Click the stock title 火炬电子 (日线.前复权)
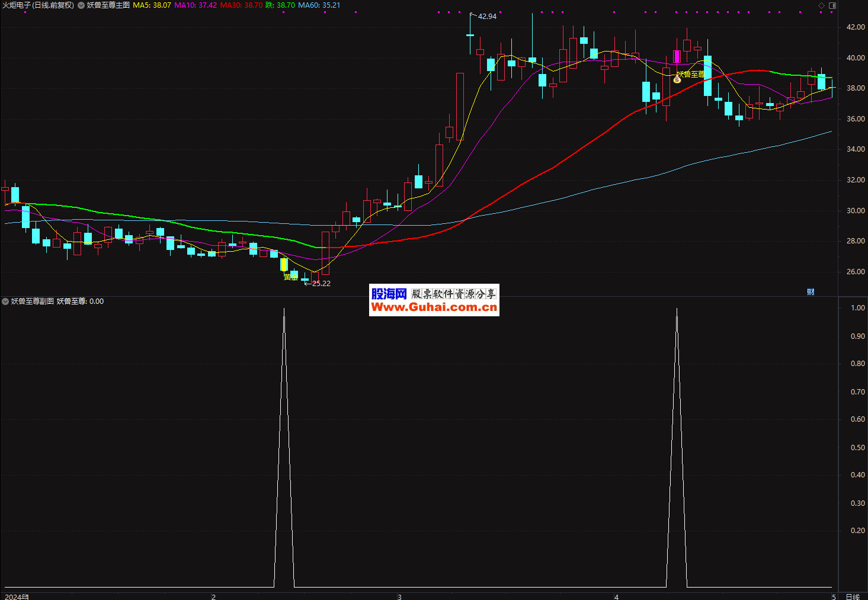Screen dimensions: 868x600 pyautogui.click(x=39, y=5)
